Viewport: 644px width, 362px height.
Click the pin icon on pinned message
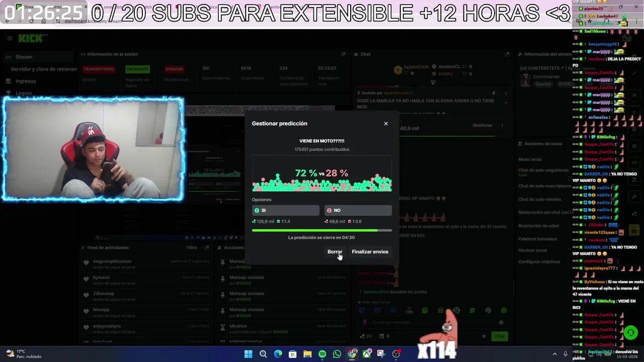(x=494, y=93)
